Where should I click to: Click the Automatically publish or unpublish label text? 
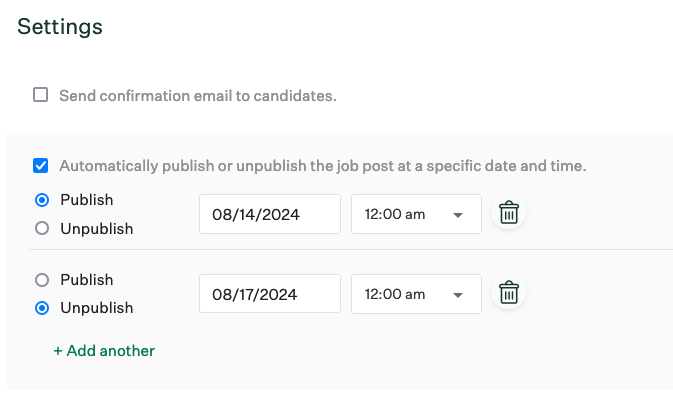click(x=323, y=166)
